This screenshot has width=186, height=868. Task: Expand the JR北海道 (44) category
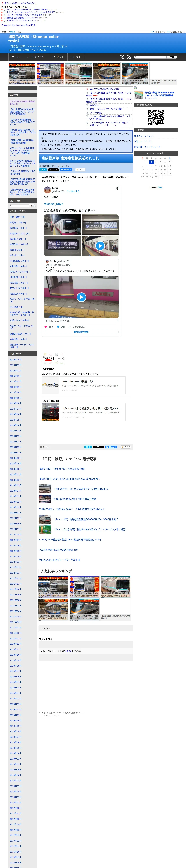click(x=25, y=228)
